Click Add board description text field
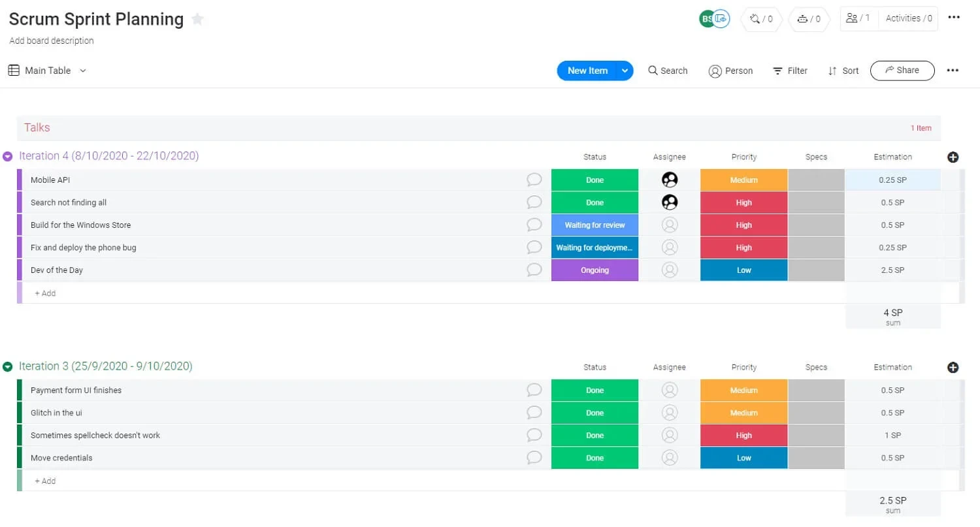 click(51, 40)
